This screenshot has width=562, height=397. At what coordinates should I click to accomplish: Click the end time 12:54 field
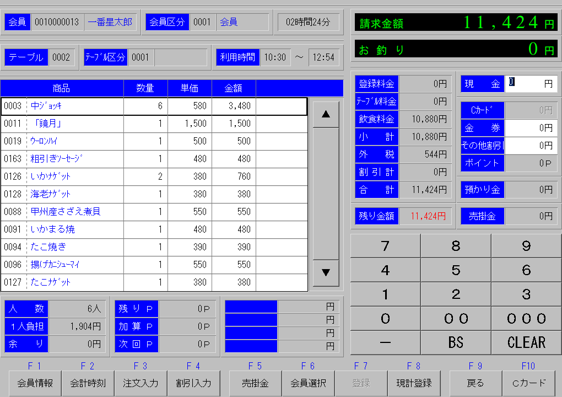pos(323,57)
